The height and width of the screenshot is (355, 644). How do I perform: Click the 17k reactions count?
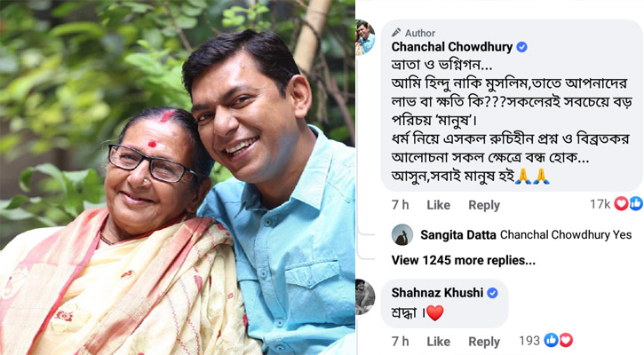[600, 205]
